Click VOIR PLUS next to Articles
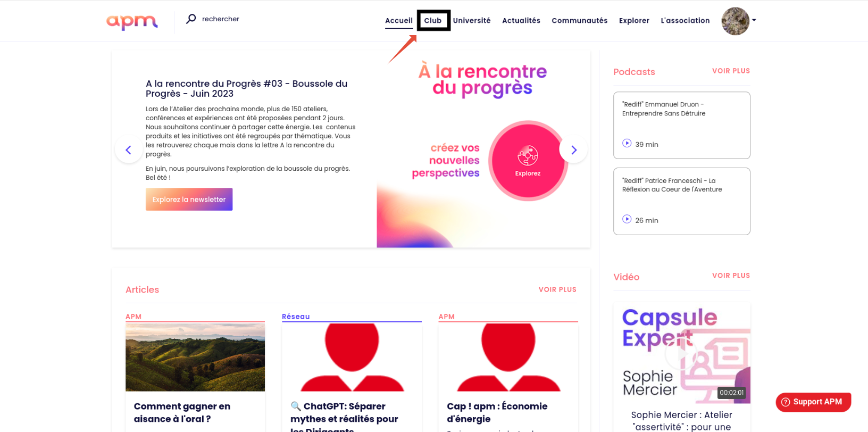Image resolution: width=868 pixels, height=432 pixels. tap(557, 290)
